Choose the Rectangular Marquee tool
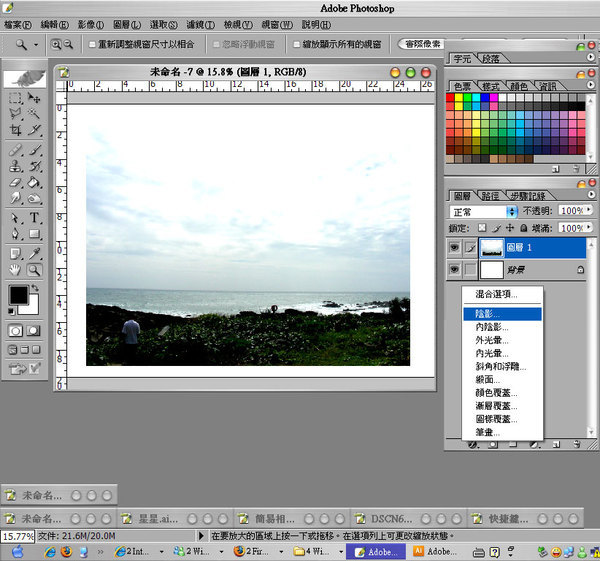Image resolution: width=600 pixels, height=561 pixels. click(x=16, y=99)
